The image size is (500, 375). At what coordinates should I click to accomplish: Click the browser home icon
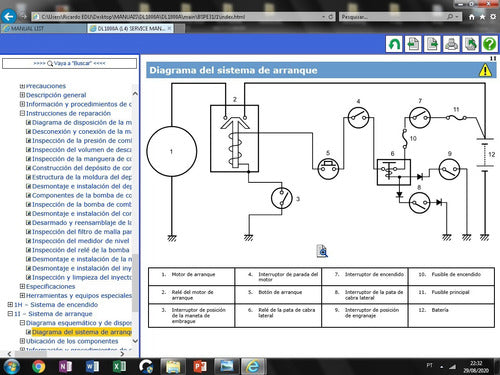[471, 17]
